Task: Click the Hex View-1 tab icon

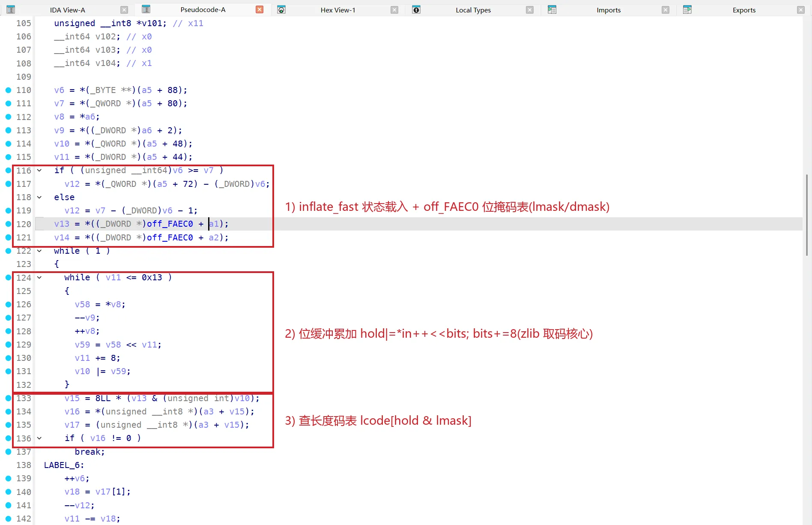Action: 281,9
